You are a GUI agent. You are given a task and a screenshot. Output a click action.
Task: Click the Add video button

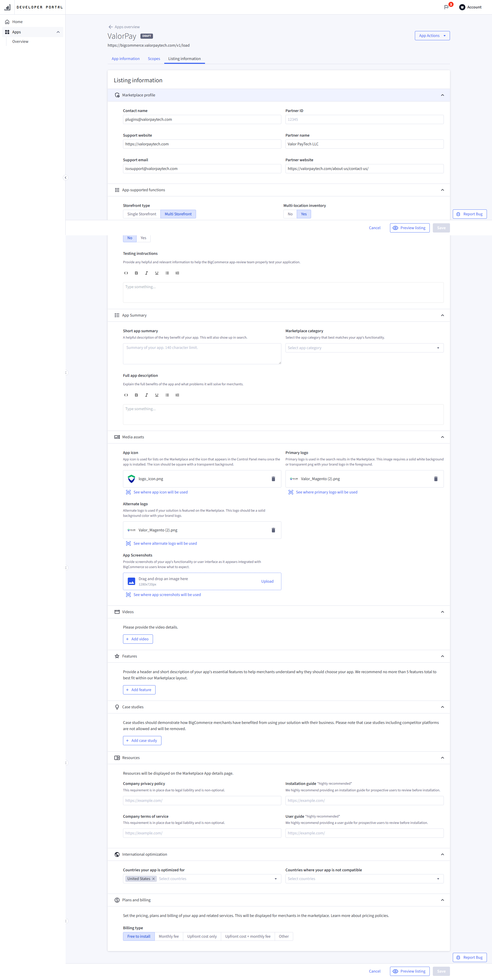point(138,639)
